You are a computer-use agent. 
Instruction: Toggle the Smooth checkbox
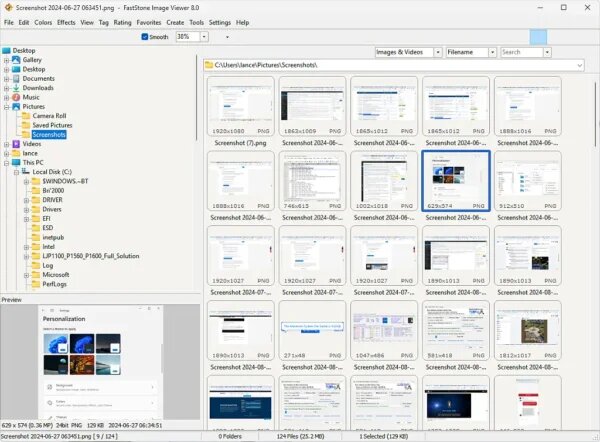(146, 36)
